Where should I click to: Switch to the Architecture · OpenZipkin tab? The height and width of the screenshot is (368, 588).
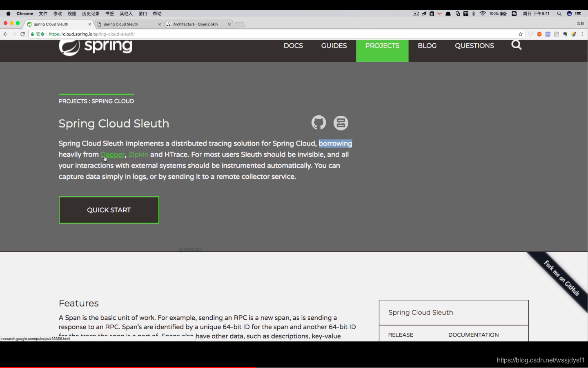pos(198,24)
